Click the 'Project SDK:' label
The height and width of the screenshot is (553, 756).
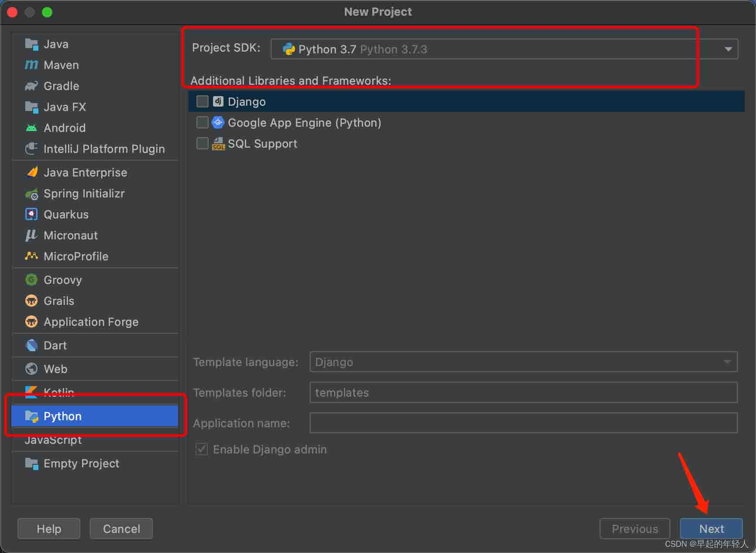[226, 48]
